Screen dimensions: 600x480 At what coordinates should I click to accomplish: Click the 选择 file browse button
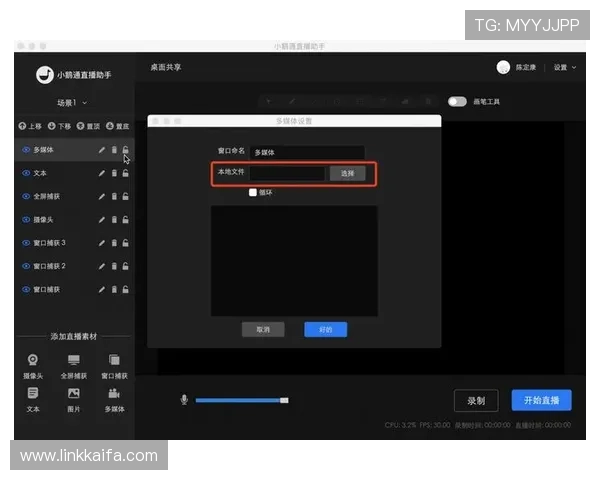[x=347, y=173]
